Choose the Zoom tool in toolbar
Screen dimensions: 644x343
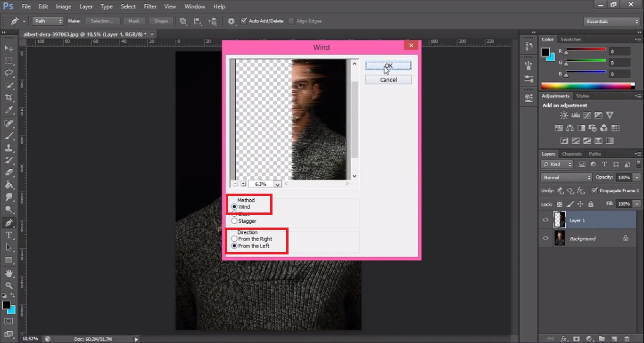(9, 285)
